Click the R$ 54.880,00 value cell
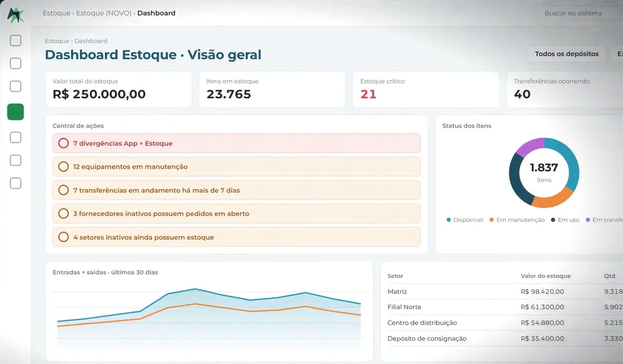The width and height of the screenshot is (623, 364). tap(542, 323)
